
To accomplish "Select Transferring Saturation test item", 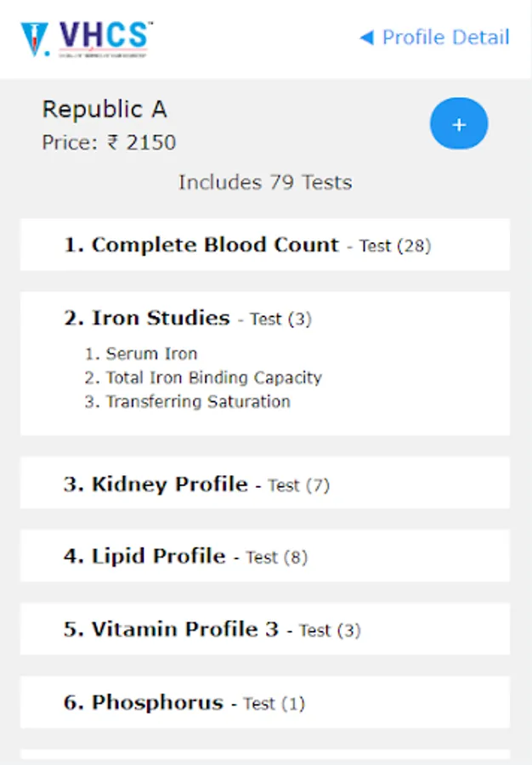I will (197, 401).
